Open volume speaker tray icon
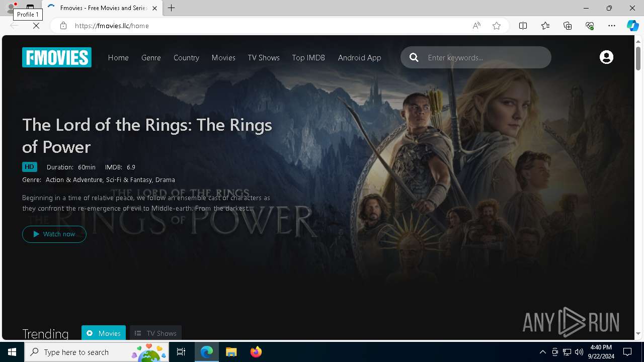 579,352
